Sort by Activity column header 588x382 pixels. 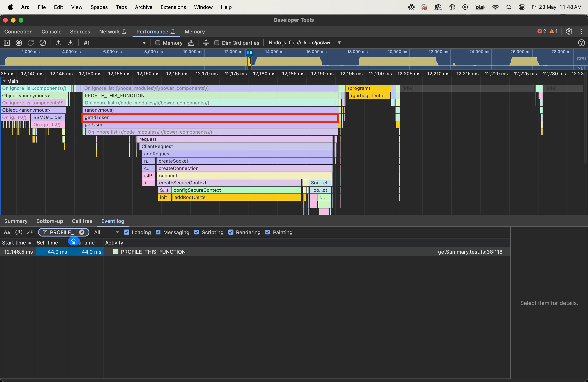coord(306,243)
